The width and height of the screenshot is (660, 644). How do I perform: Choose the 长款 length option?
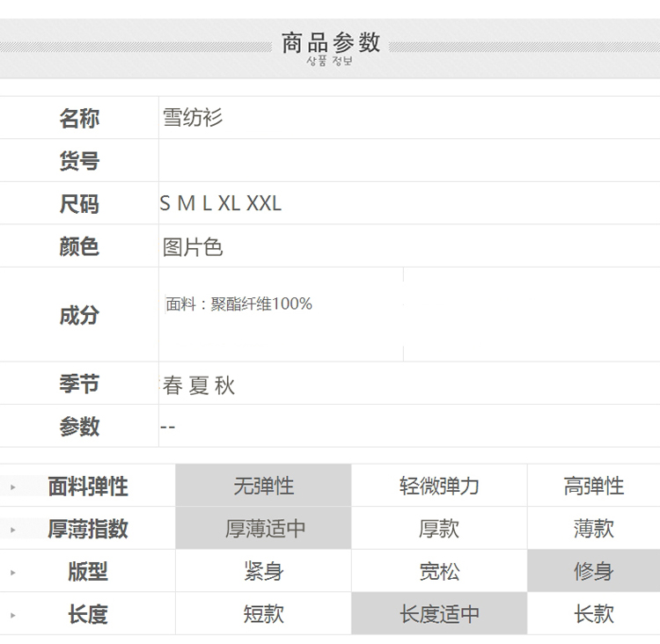[593, 613]
